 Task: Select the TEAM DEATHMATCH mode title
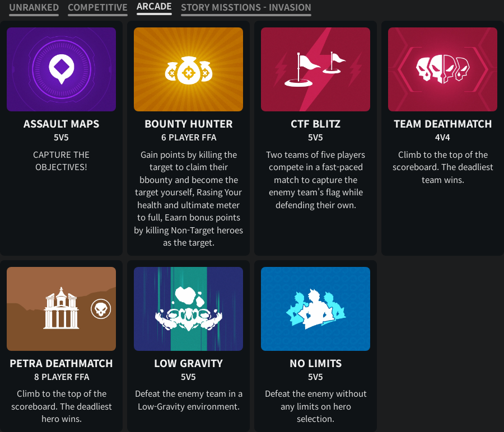[x=442, y=124]
